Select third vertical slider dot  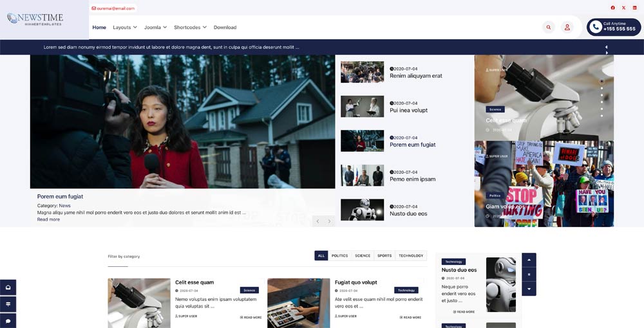coord(601,95)
